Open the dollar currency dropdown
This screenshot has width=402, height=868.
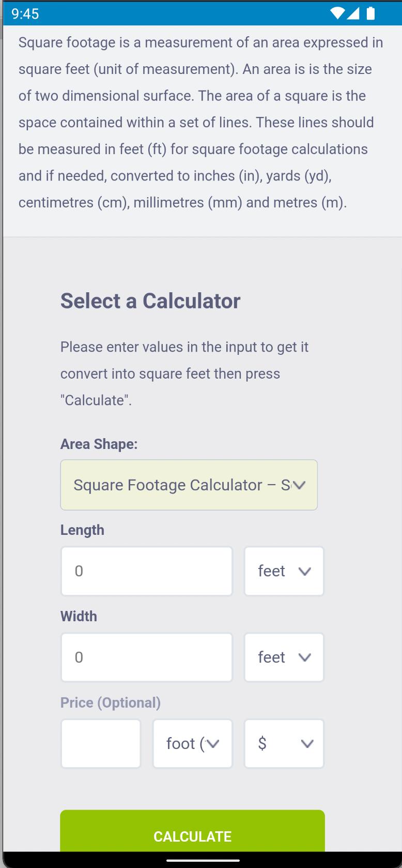(x=284, y=743)
